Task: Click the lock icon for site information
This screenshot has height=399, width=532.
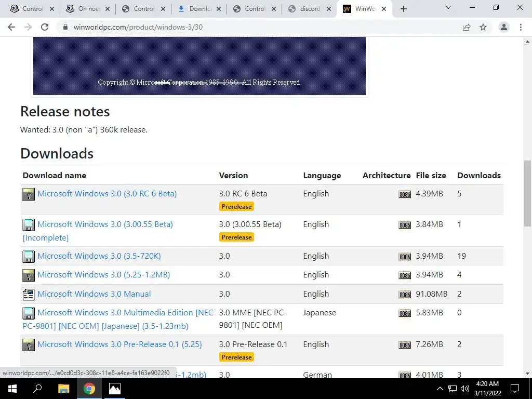Action: point(65,27)
